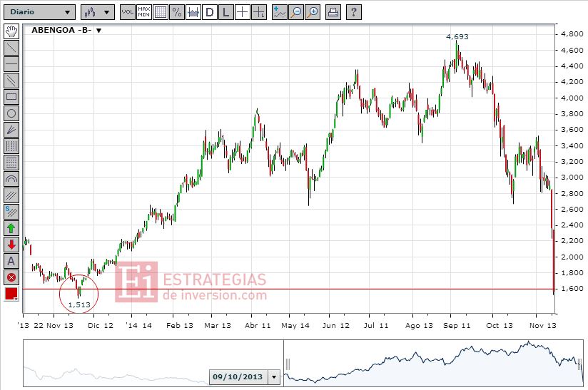Click the ABENGOA -B- chart title

tap(61, 30)
